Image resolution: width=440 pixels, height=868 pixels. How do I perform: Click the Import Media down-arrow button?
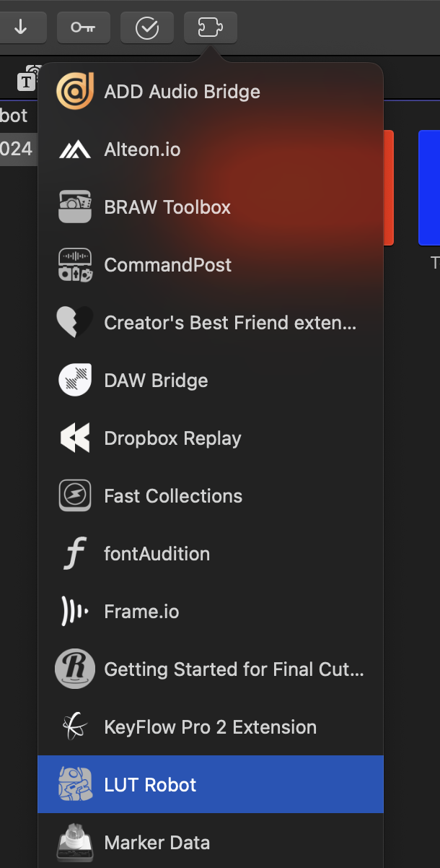click(21, 27)
